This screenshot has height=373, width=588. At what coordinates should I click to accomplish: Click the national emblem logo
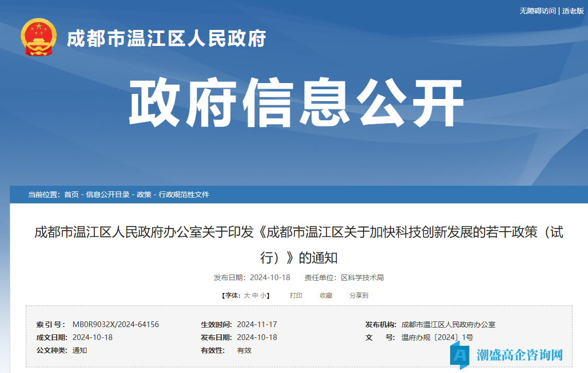39,37
